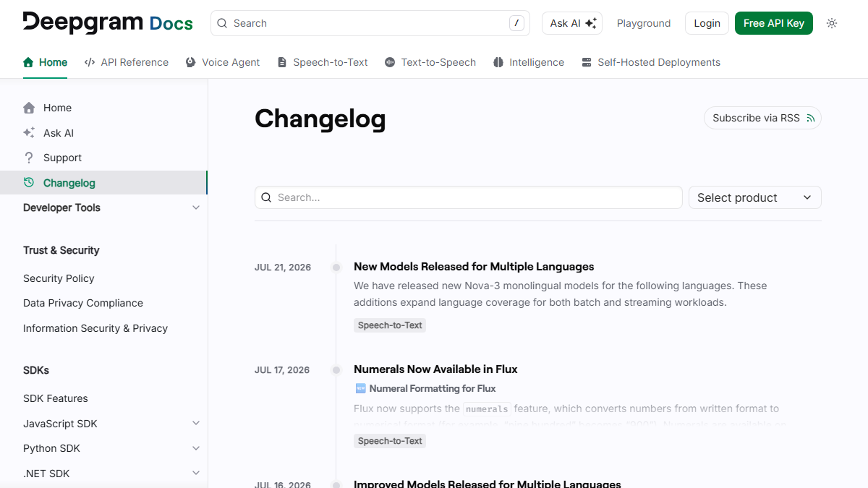
Task: Open Numerals Now Available in Flux entry
Action: 435,369
